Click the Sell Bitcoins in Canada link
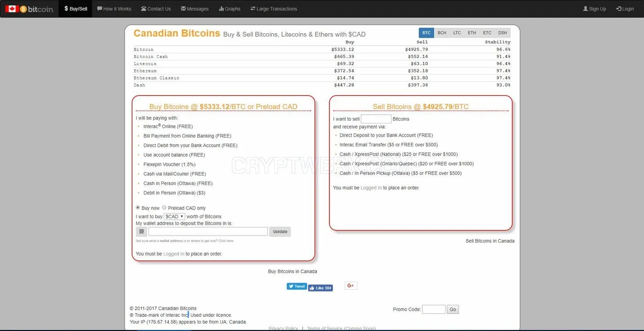The height and width of the screenshot is (331, 644). (x=490, y=241)
